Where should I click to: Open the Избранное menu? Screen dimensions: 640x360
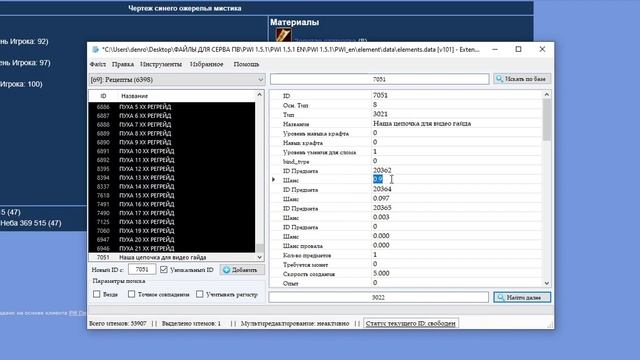click(207, 64)
